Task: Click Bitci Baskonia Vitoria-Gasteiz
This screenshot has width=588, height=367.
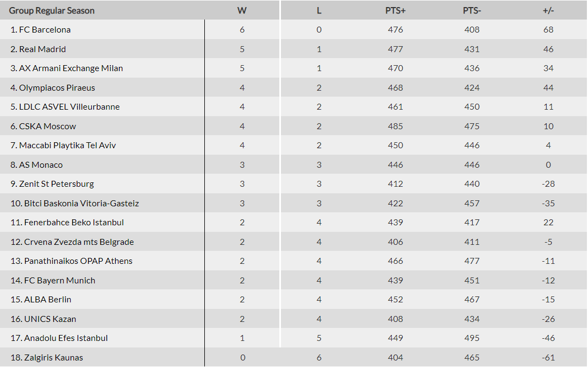Action: pos(82,204)
